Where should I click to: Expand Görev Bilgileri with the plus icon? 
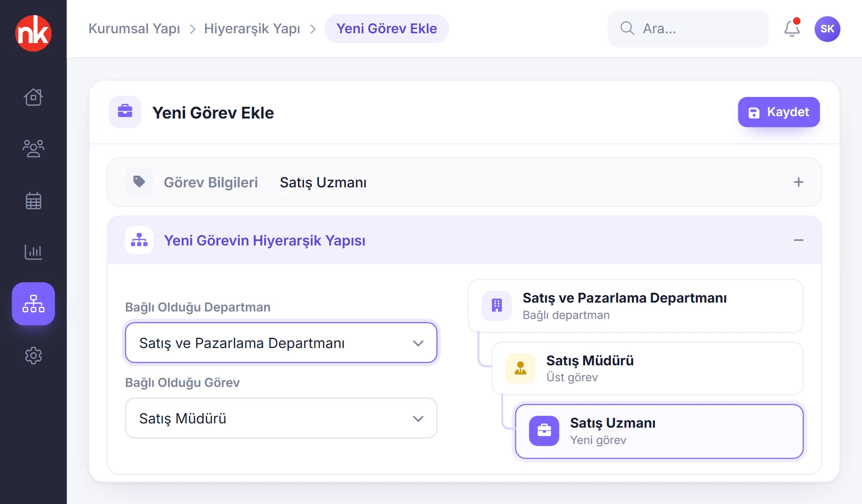(799, 182)
